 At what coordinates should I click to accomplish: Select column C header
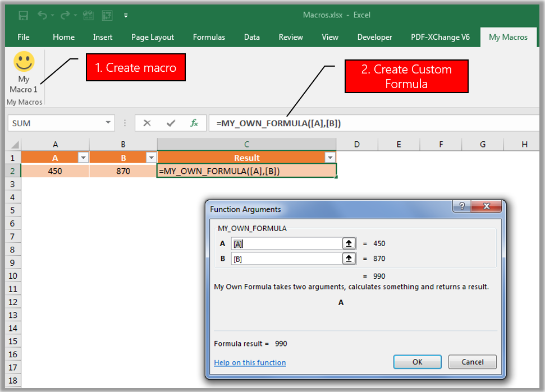tap(246, 144)
